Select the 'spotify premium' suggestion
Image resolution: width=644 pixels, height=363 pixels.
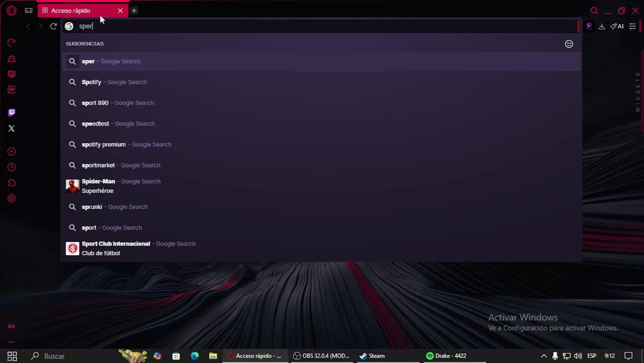(321, 144)
